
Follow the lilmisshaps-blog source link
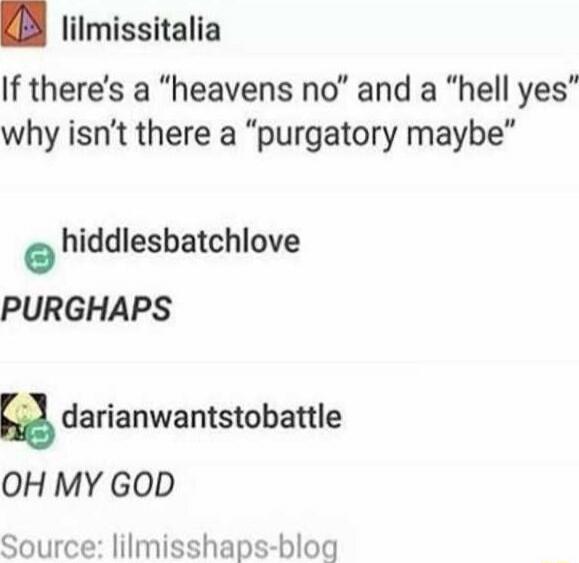(225, 546)
